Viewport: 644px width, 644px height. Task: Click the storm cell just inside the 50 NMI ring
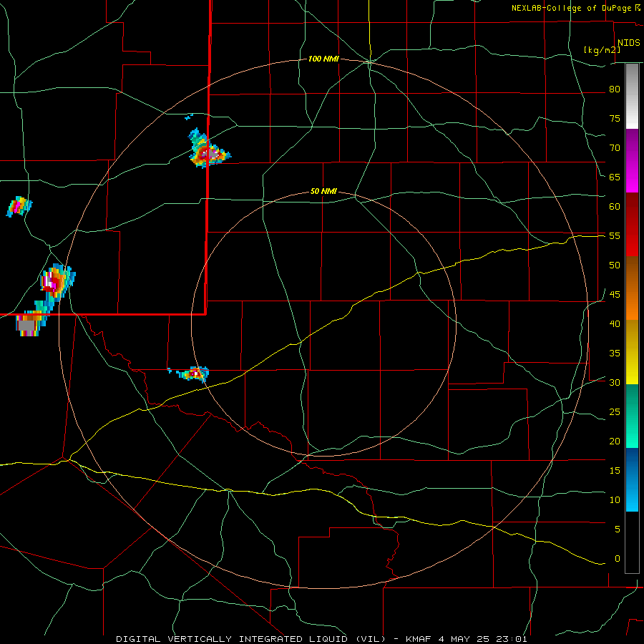point(193,374)
